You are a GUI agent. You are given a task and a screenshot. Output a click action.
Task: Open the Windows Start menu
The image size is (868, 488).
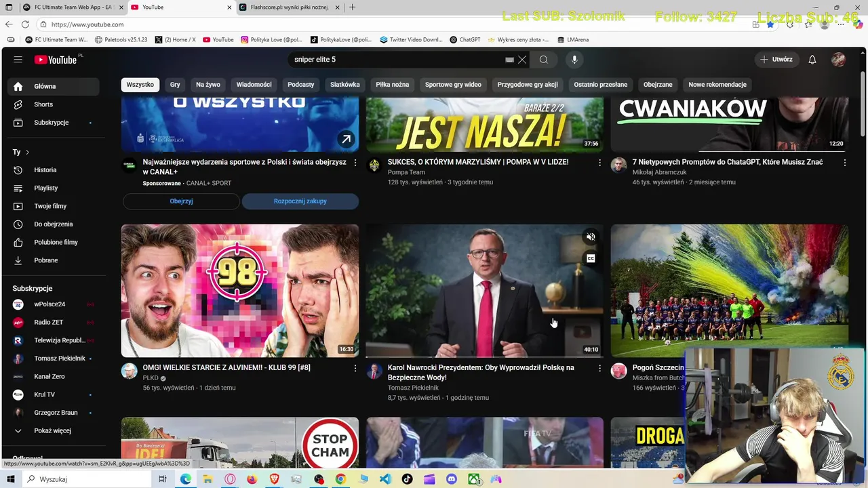pyautogui.click(x=12, y=479)
